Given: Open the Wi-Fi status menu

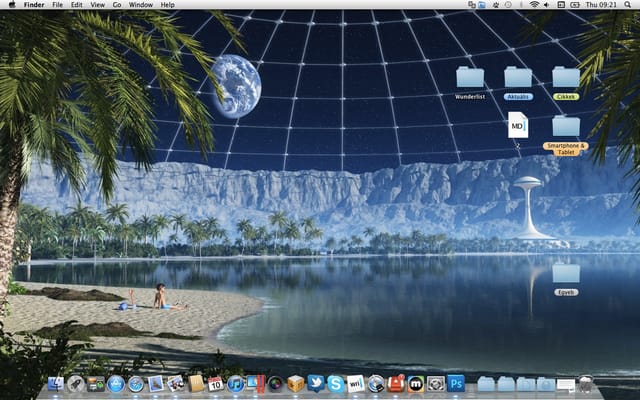Looking at the screenshot, I should point(534,4).
